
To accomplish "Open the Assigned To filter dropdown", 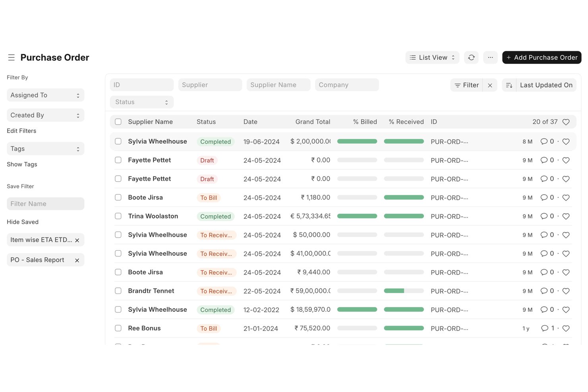I will 45,95.
